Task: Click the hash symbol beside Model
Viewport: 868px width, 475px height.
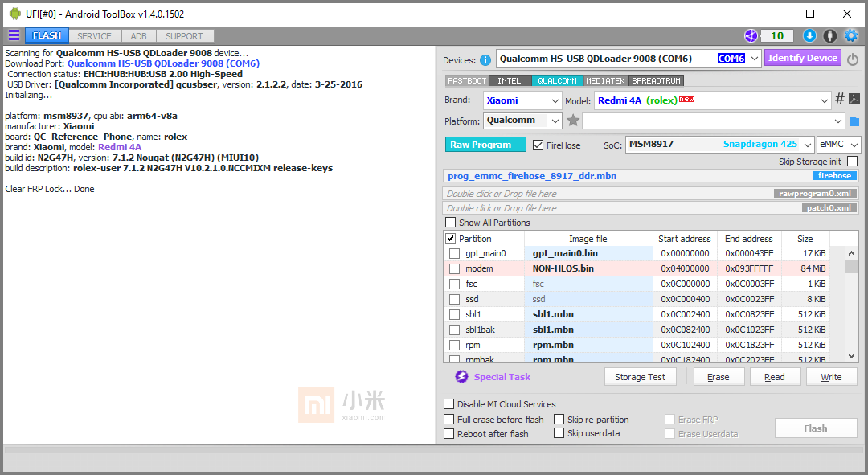Action: [840, 99]
